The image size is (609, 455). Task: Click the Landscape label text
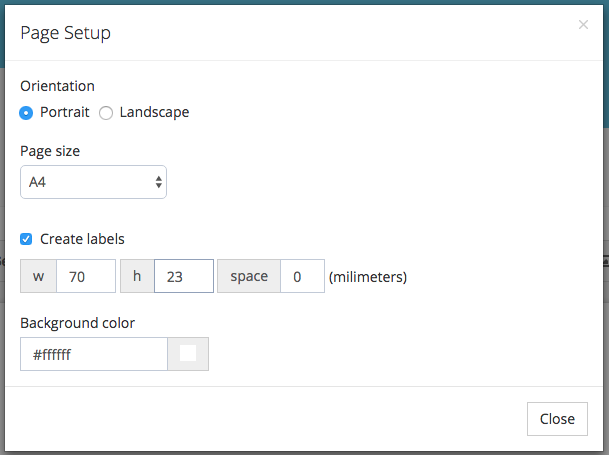(154, 112)
